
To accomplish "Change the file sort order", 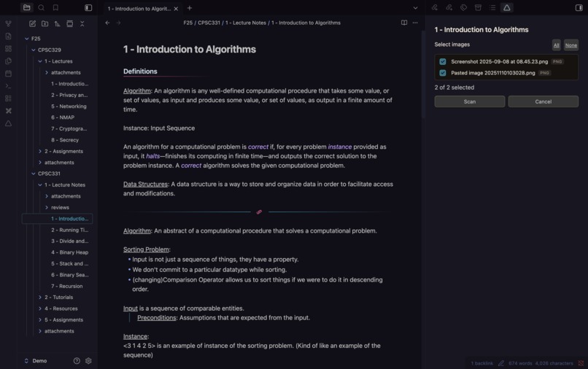I will (58, 23).
